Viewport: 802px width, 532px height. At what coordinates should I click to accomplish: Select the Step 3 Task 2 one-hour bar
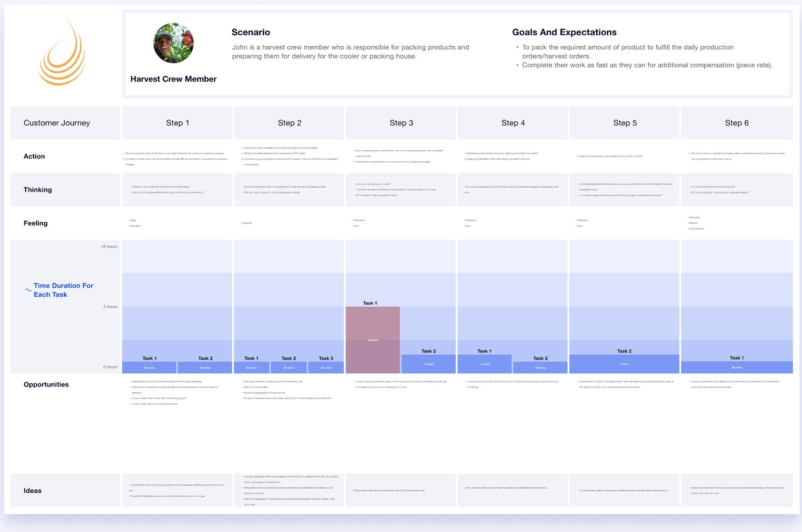pyautogui.click(x=429, y=364)
